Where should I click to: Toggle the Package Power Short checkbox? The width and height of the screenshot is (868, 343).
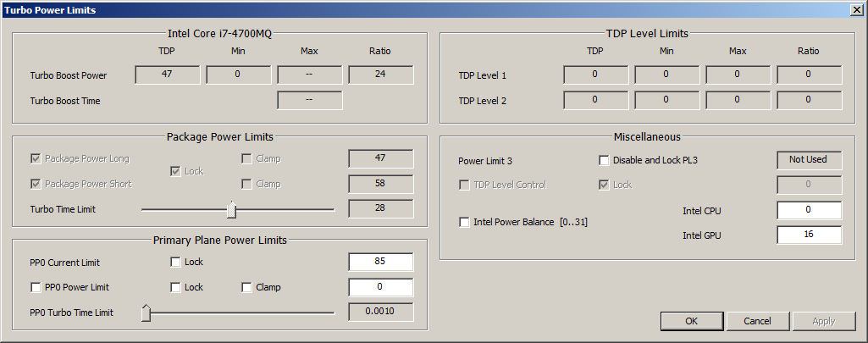coord(36,184)
